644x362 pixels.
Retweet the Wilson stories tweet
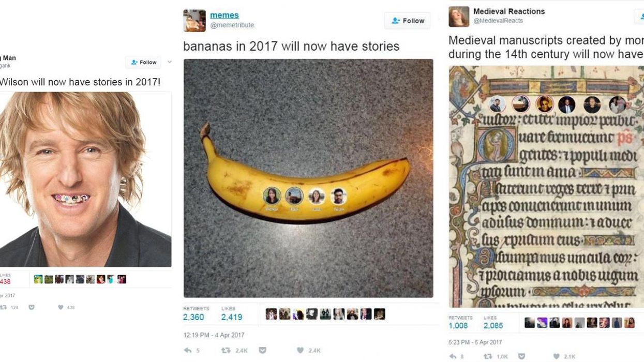pyautogui.click(x=3, y=307)
